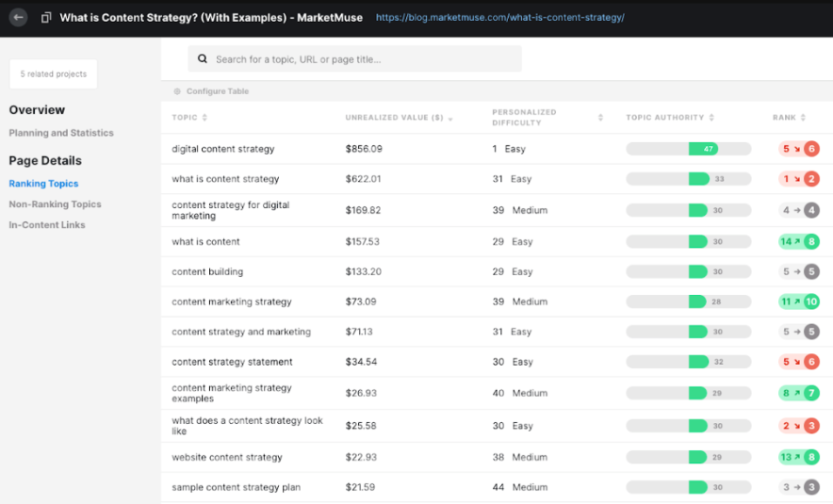Viewport: 833px width, 504px height.
Task: Click the copy icon beside page title
Action: click(x=45, y=18)
